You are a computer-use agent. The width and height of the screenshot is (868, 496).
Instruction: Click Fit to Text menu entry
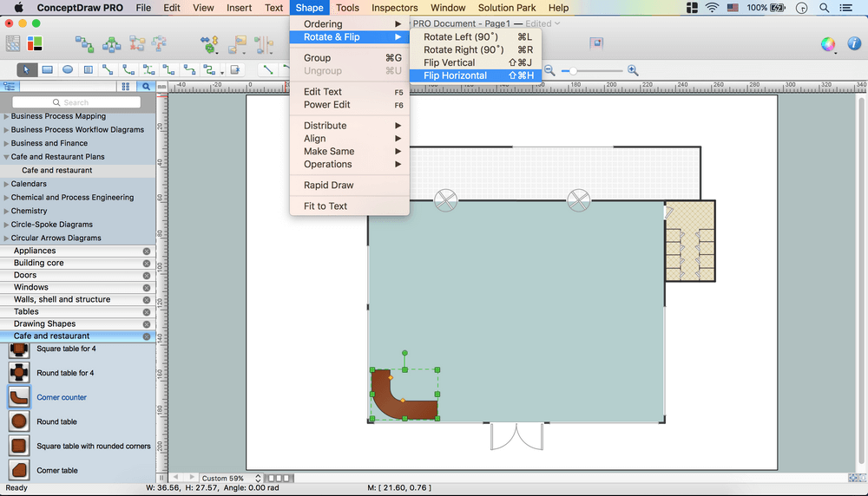click(325, 206)
